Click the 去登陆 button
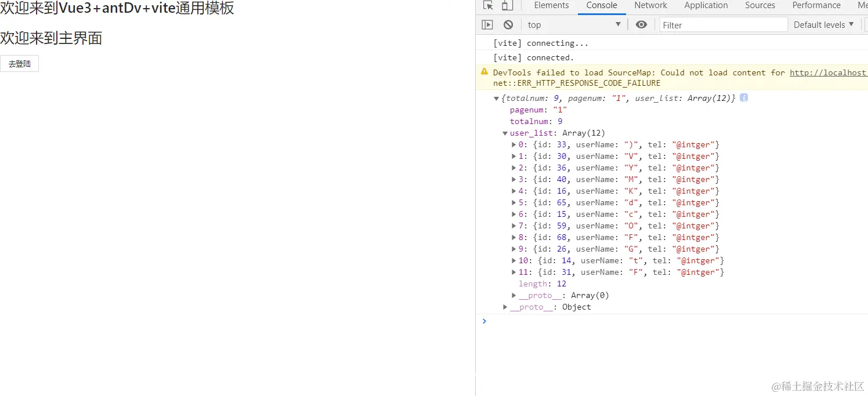Viewport: 868px width, 396px height. click(20, 64)
